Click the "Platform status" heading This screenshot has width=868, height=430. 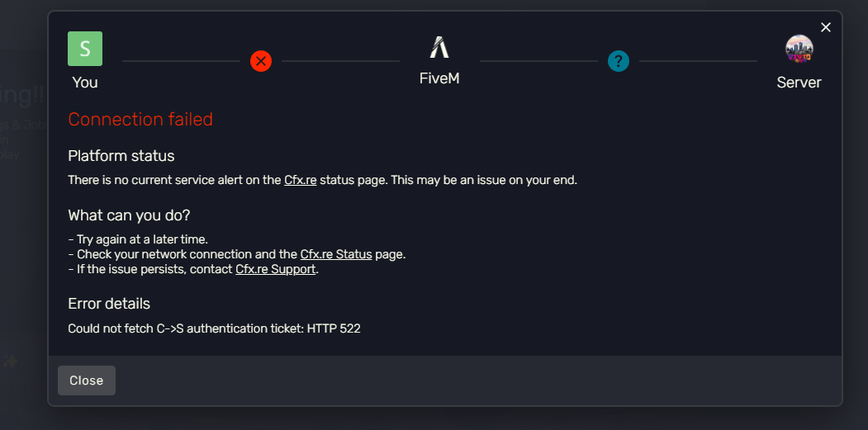121,156
